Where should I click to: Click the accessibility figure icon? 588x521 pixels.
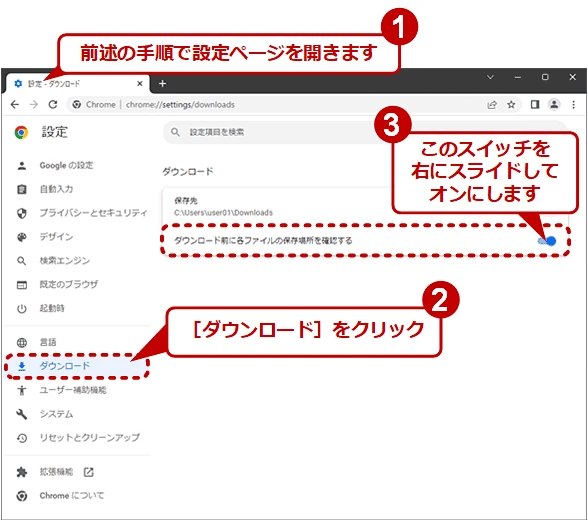click(22, 390)
